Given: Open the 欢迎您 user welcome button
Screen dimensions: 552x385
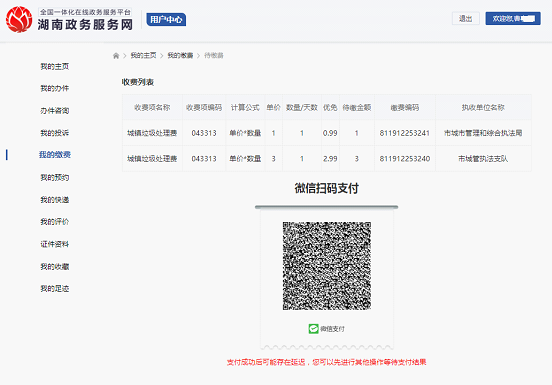Looking at the screenshot, I should [x=513, y=18].
